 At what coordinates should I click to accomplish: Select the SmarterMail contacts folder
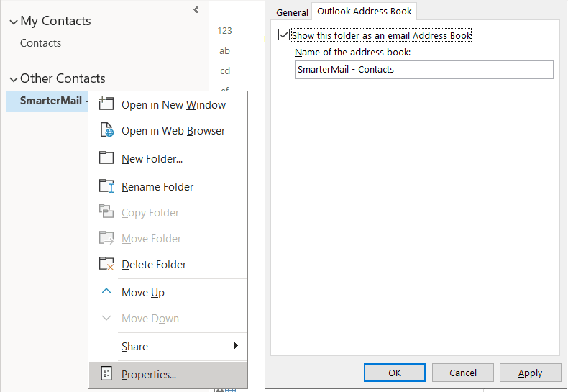(47, 101)
